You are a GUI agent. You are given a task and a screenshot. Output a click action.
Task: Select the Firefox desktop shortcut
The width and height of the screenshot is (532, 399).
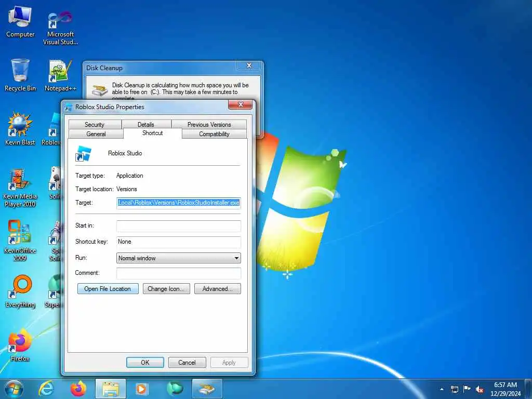[x=20, y=345]
